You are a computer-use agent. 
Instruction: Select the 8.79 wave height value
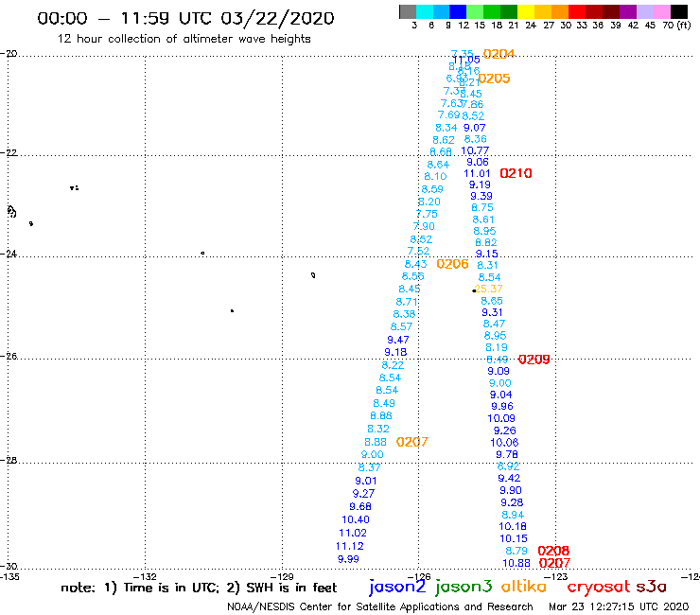(516, 551)
